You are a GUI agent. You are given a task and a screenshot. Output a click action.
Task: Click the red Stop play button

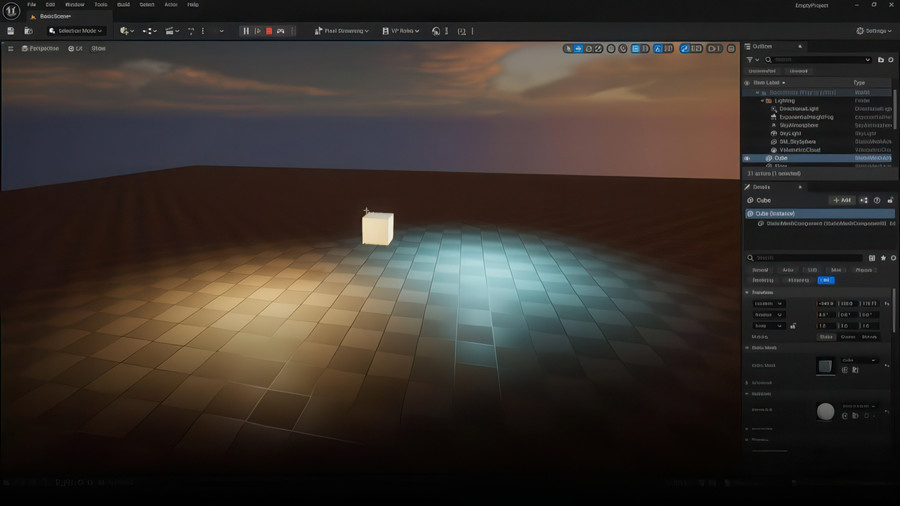(x=269, y=31)
